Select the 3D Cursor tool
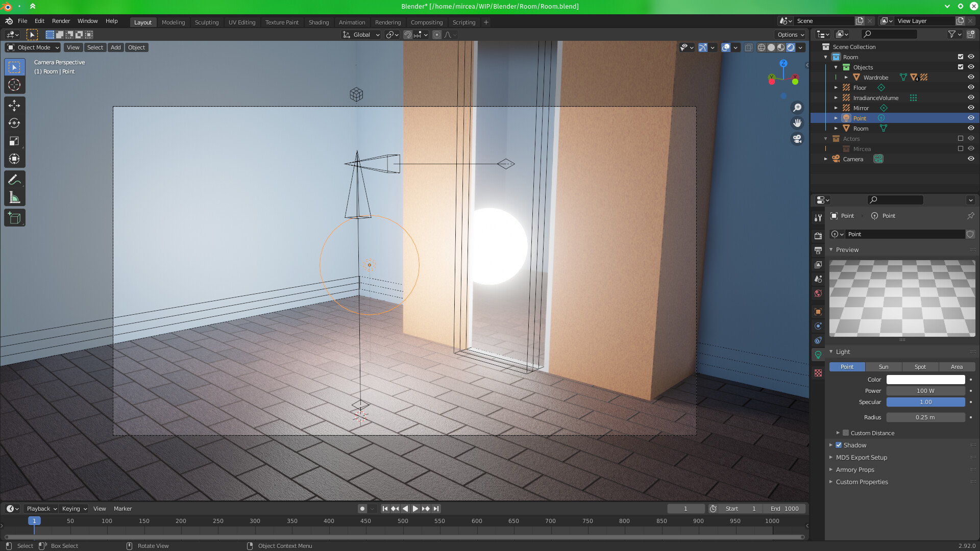The image size is (980, 551). pyautogui.click(x=14, y=85)
